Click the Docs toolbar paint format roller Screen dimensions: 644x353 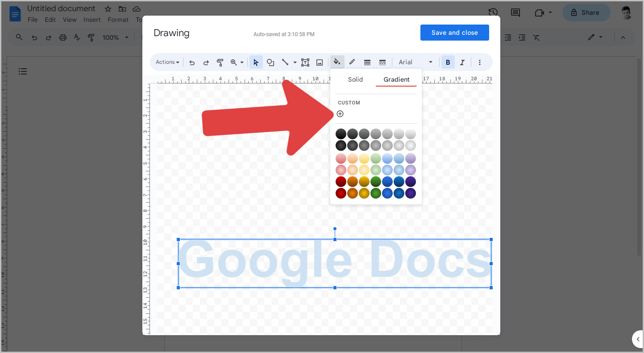(91, 37)
